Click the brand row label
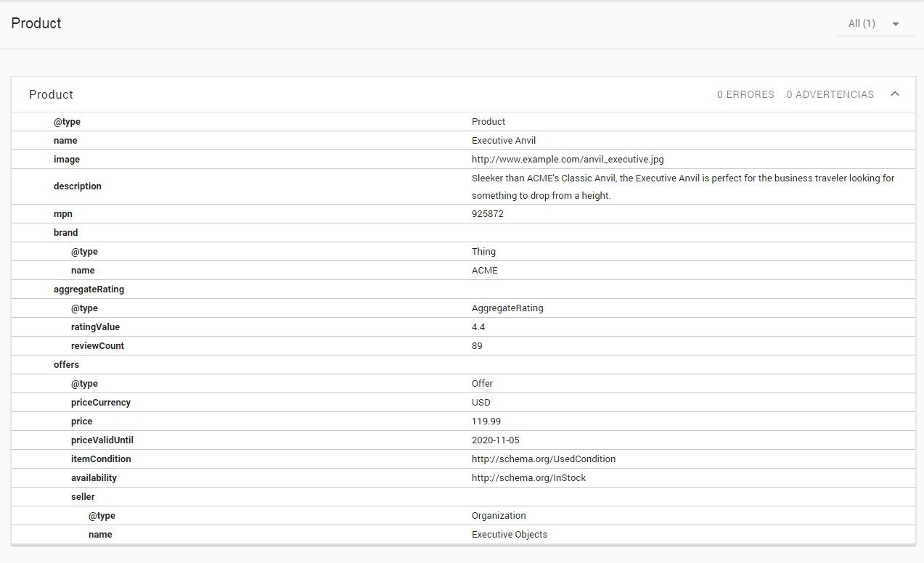This screenshot has height=563, width=924. 65,233
